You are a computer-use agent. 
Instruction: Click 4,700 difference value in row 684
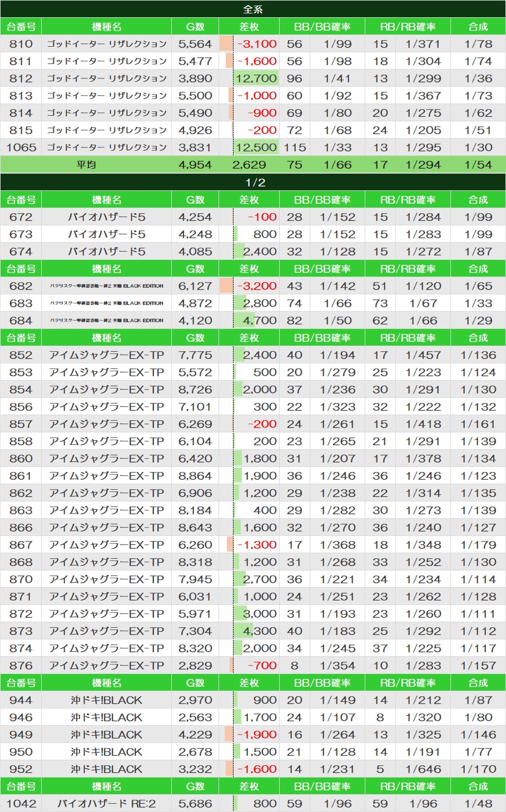click(260, 321)
